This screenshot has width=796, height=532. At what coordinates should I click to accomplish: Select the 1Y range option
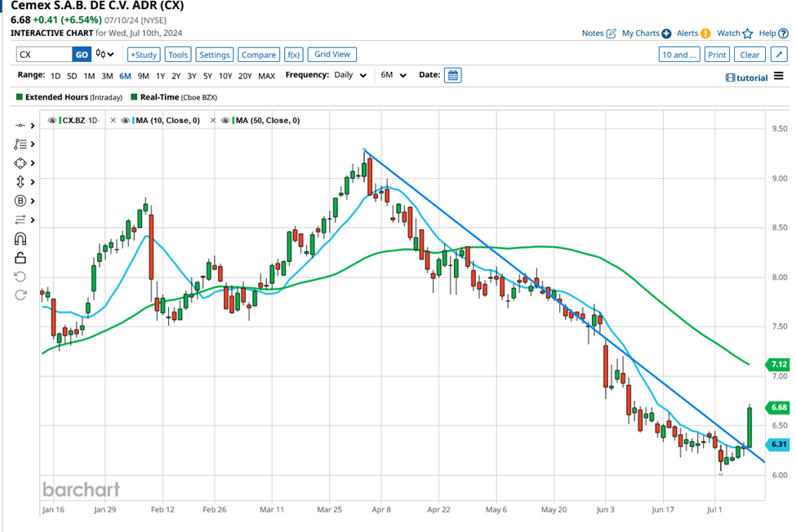click(x=161, y=75)
